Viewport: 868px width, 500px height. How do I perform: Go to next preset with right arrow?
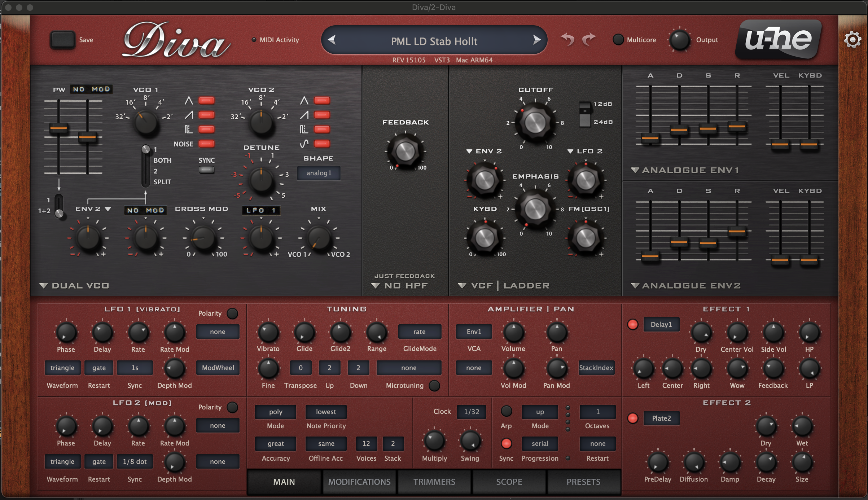536,40
